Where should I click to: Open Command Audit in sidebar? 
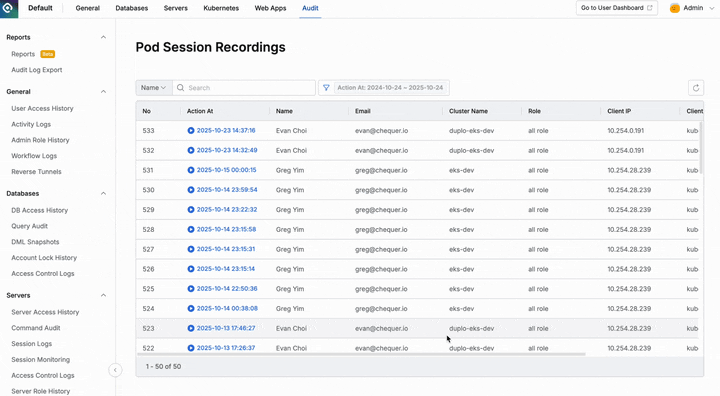point(36,328)
